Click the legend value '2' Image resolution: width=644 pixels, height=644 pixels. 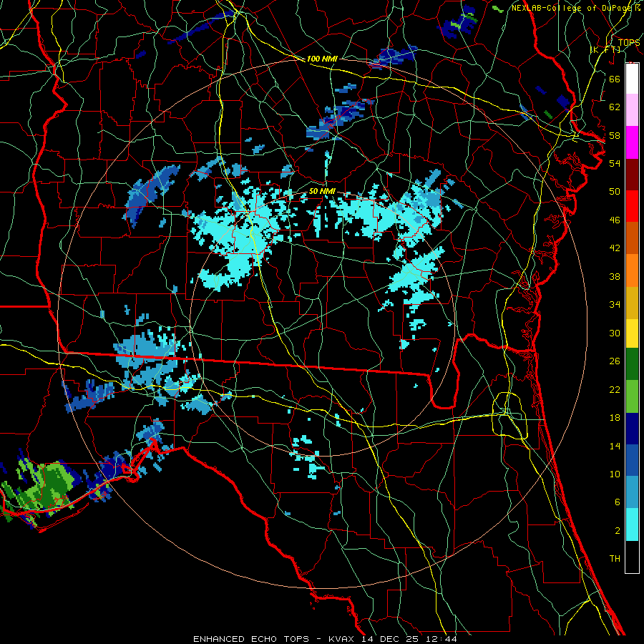(618, 530)
